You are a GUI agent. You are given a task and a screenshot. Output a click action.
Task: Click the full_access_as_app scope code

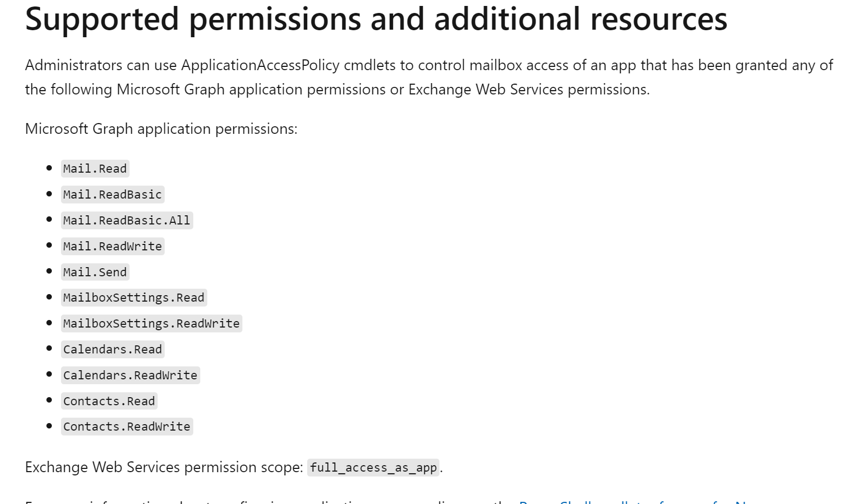pyautogui.click(x=374, y=467)
